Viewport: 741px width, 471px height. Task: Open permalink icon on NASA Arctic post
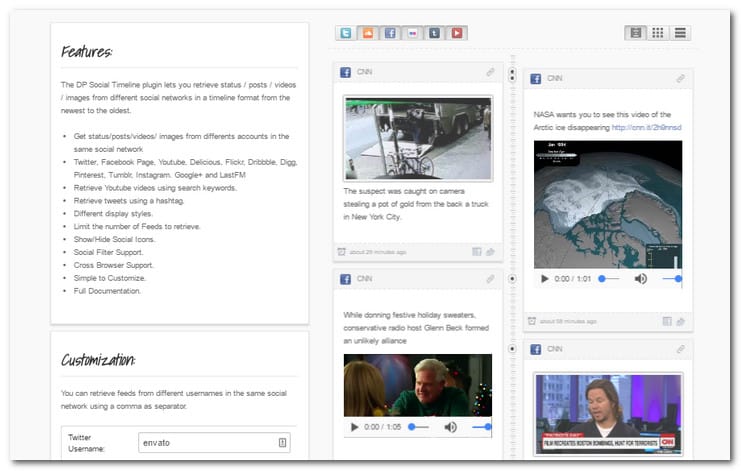click(680, 78)
